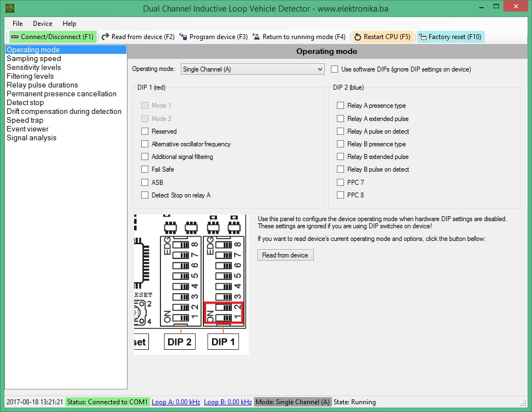Click Restart CPU (F5) toolbar button
This screenshot has height=412, width=532.
tap(383, 37)
